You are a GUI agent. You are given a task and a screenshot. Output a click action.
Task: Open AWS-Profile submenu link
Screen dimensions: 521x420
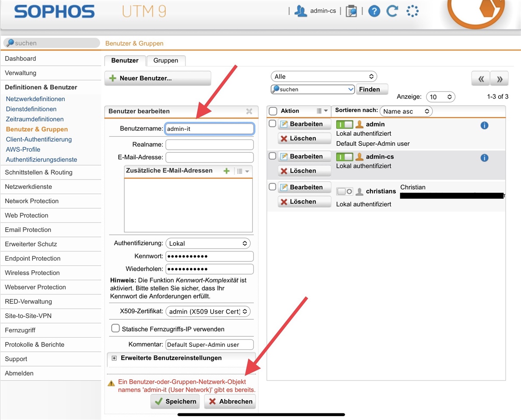[x=23, y=149]
